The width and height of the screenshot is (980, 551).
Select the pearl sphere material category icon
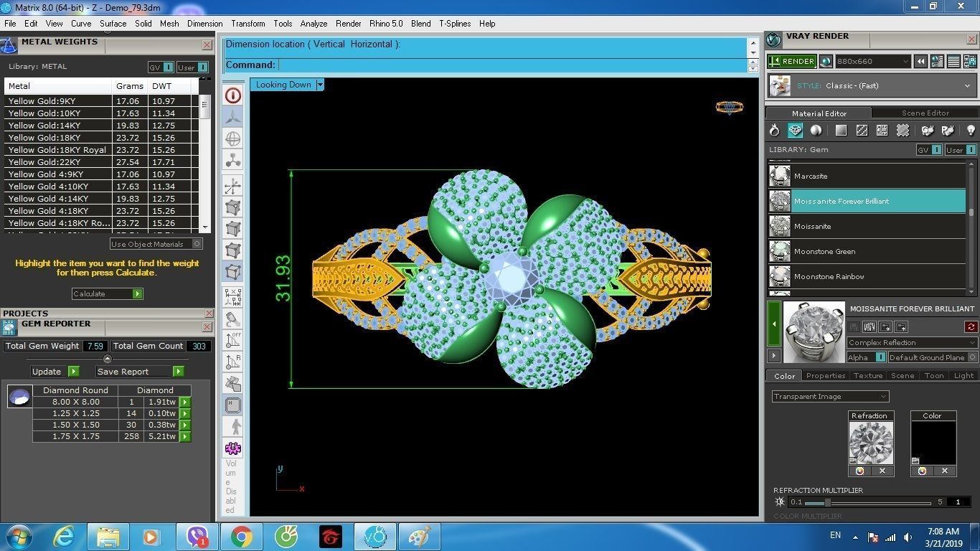pos(816,131)
